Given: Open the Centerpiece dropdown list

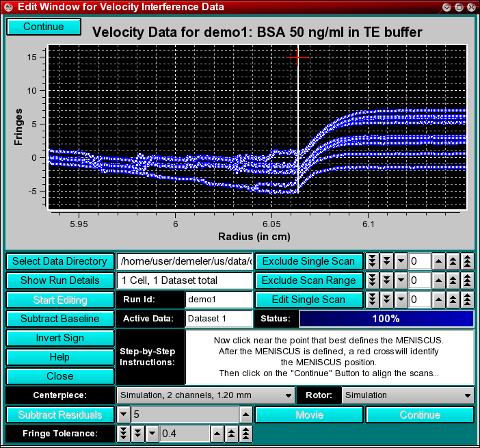Looking at the screenshot, I should [204, 395].
